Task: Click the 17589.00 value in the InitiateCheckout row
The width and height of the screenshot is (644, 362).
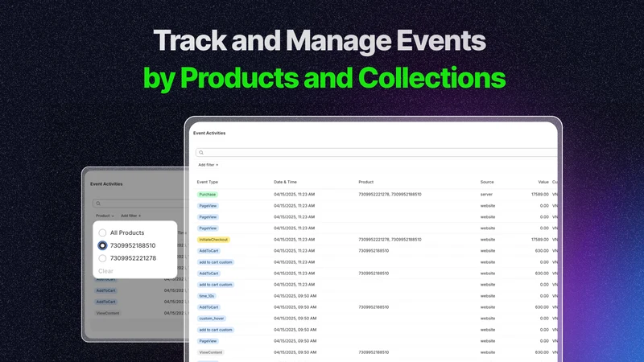Action: point(539,240)
